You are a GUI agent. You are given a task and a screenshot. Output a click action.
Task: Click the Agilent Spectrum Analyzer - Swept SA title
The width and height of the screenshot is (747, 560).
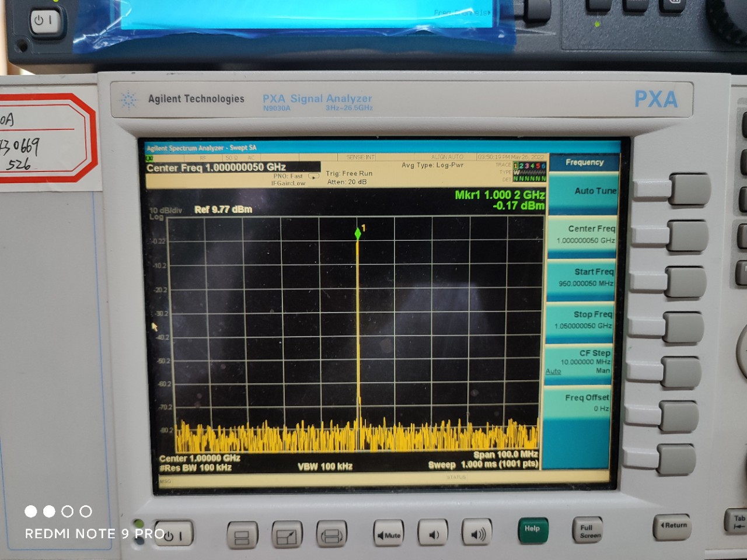(x=201, y=148)
